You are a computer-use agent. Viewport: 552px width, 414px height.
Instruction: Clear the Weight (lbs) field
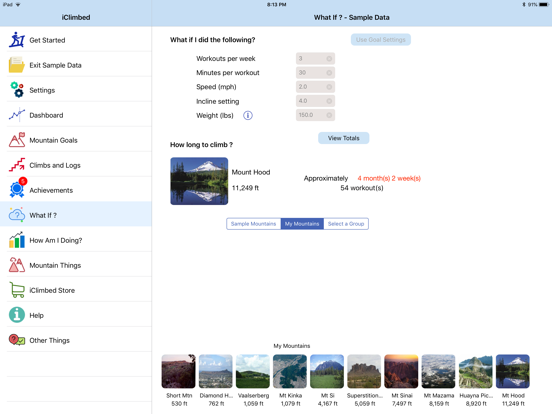pyautogui.click(x=329, y=115)
